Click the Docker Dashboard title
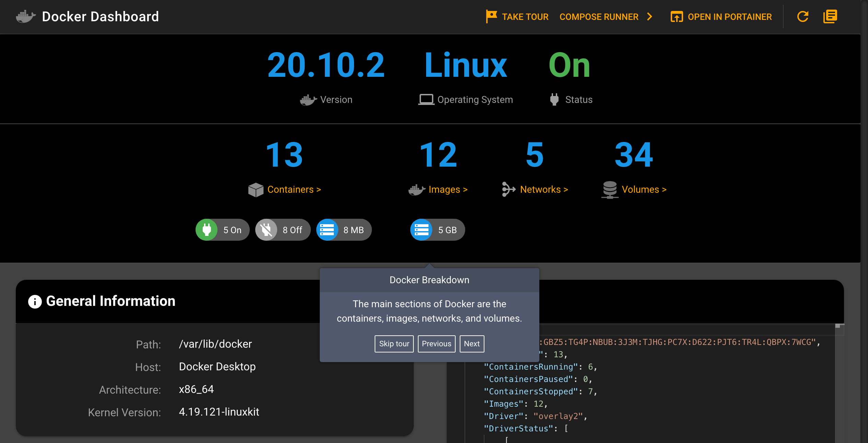The image size is (868, 443). (100, 16)
